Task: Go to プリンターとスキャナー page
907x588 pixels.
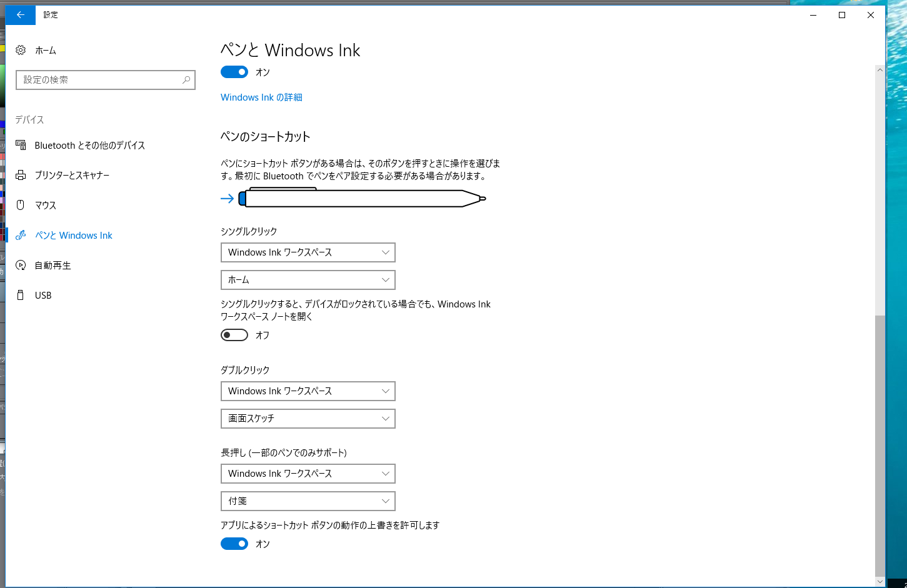Action: [x=73, y=175]
